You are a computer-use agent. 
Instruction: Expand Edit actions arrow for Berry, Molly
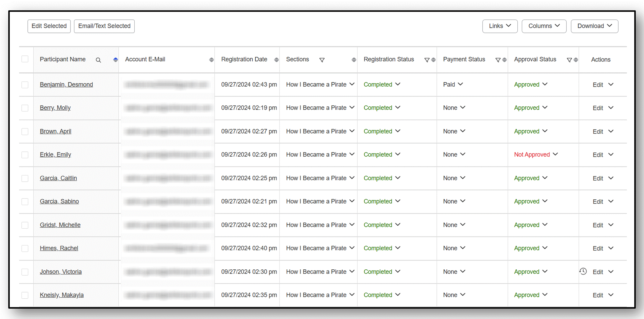coord(611,108)
